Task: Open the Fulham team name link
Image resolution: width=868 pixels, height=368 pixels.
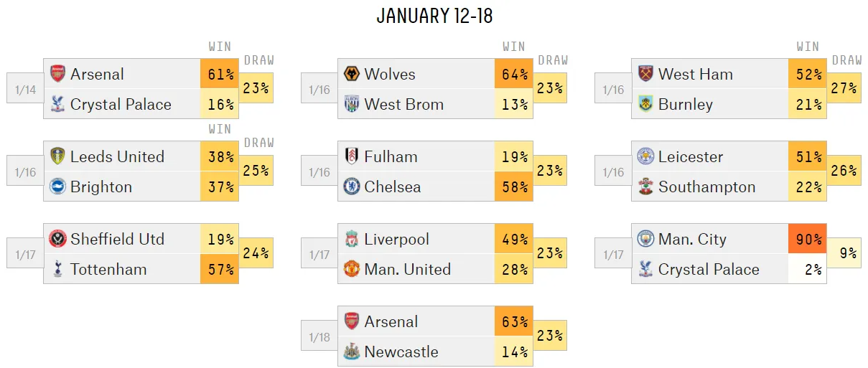Action: [391, 156]
